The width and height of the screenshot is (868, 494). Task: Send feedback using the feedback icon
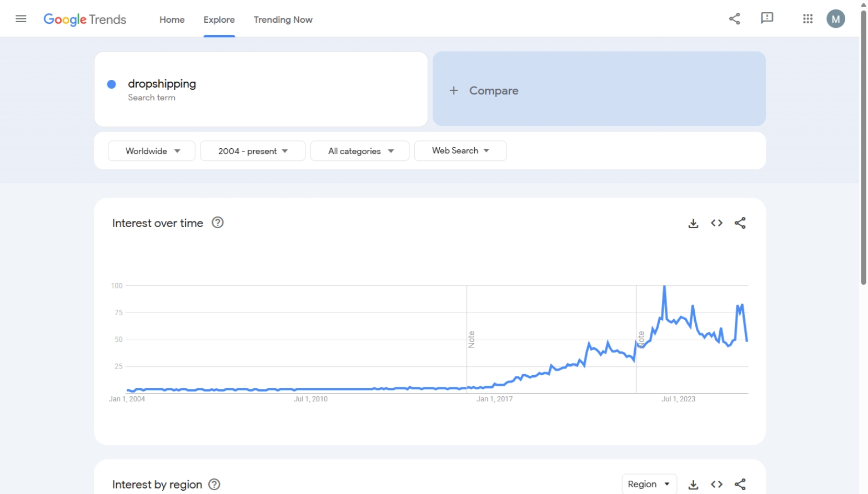click(x=767, y=18)
